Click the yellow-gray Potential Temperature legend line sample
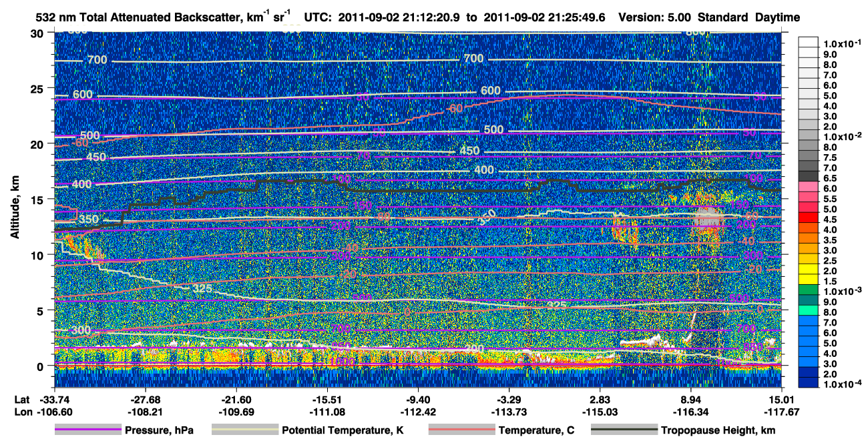Image resolution: width=868 pixels, height=445 pixels. (244, 430)
